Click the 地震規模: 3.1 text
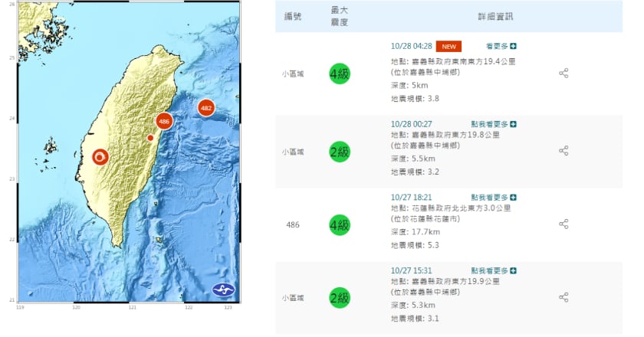Screen dimensions: 644x337 tap(415, 318)
